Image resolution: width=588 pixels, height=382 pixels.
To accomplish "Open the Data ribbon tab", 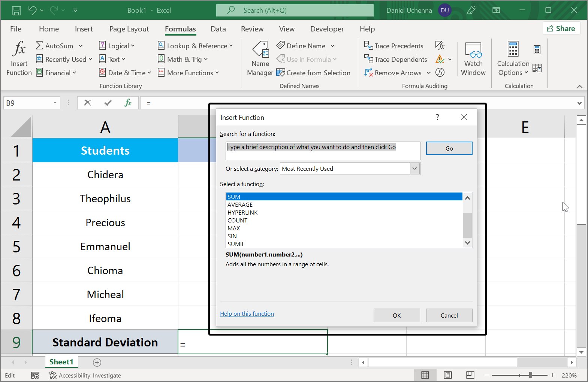I will click(x=218, y=29).
